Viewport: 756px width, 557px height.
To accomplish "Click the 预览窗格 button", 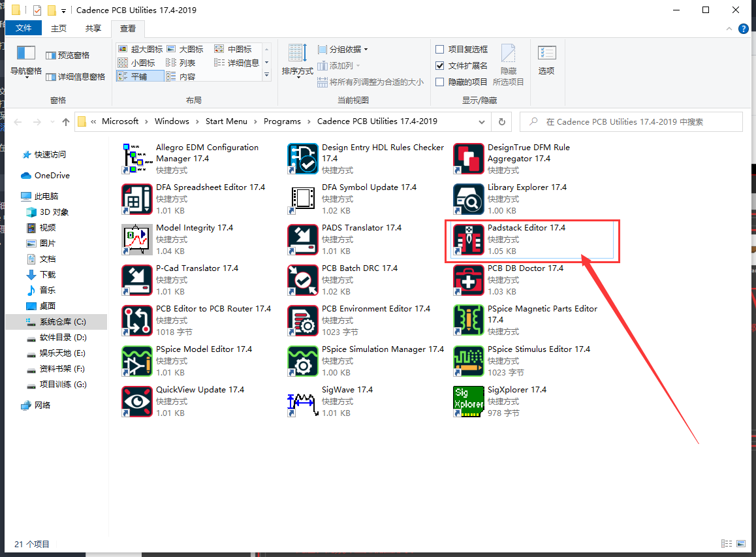I will pos(68,56).
